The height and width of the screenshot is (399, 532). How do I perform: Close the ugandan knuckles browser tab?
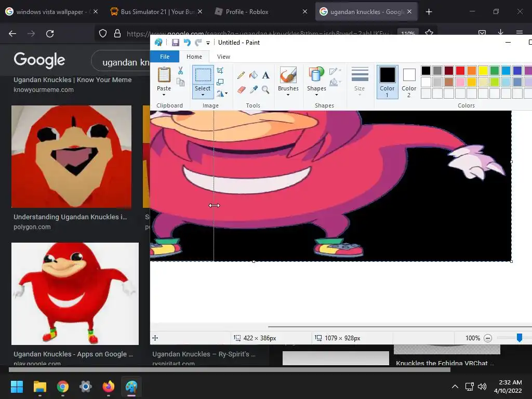pos(409,11)
